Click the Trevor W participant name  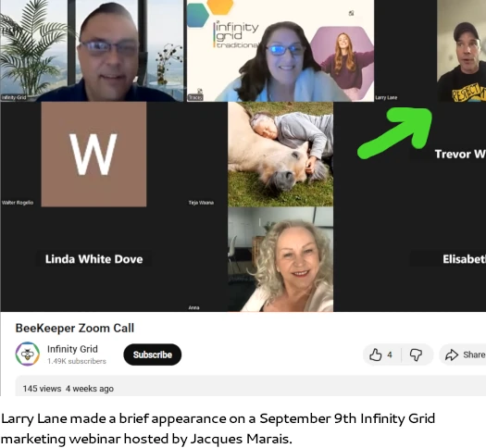[x=460, y=154]
